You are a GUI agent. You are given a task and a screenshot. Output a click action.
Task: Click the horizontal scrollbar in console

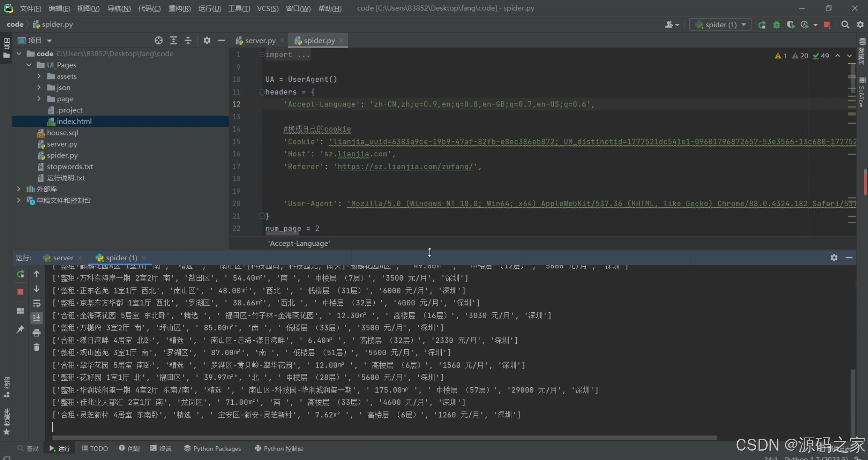(384, 438)
